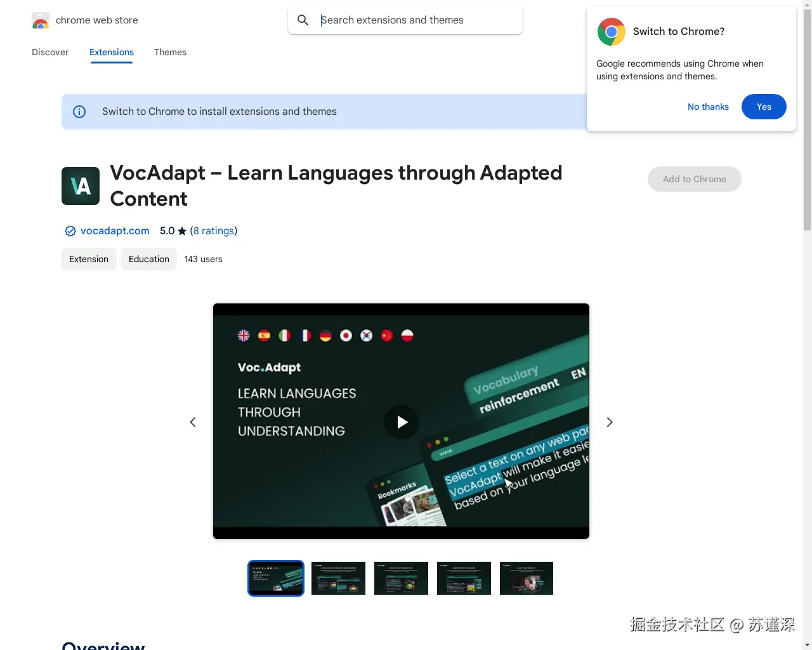Play the VocAdapt promo video
The image size is (812, 650).
[x=401, y=421]
